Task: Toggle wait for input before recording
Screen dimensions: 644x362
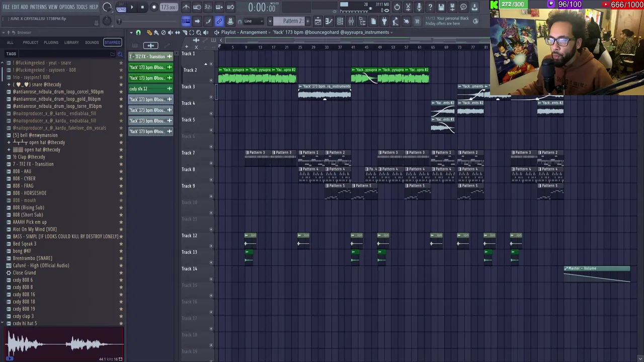Action: (197, 7)
